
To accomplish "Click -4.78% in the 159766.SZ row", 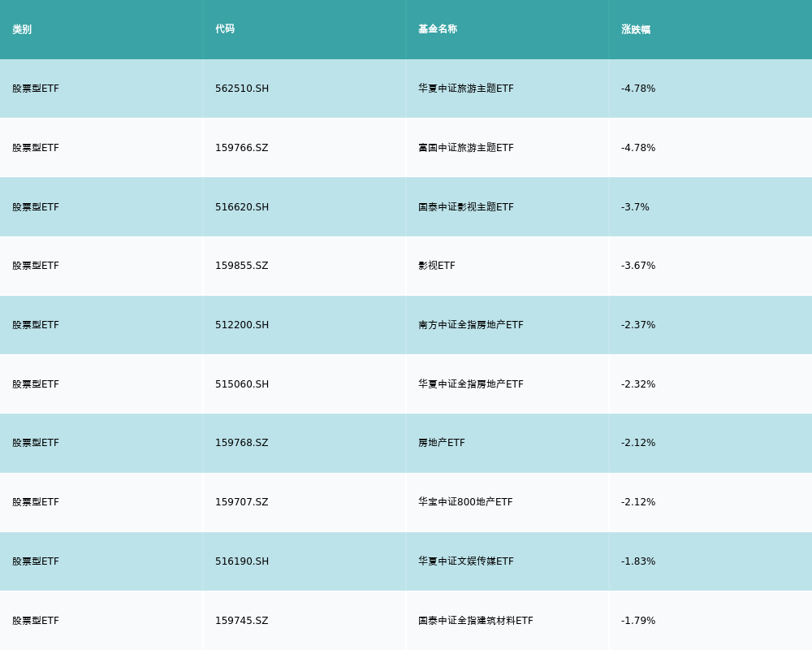I will tap(638, 148).
